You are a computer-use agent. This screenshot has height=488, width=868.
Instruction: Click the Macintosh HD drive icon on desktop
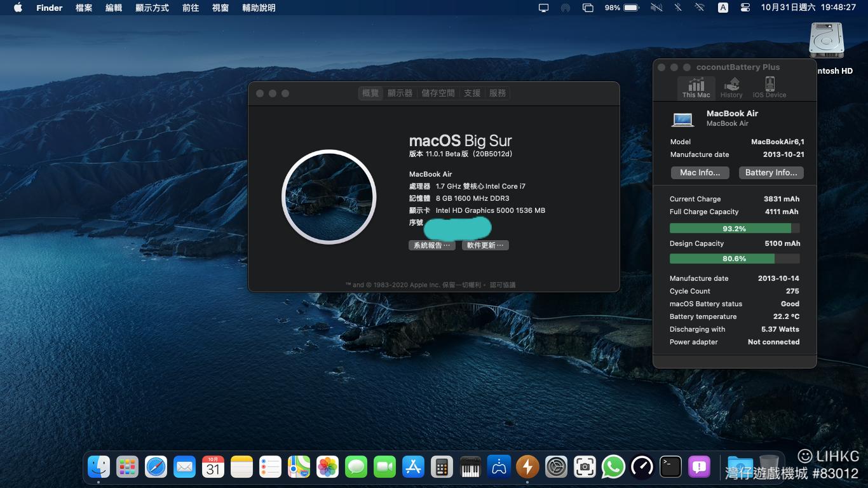tap(826, 41)
